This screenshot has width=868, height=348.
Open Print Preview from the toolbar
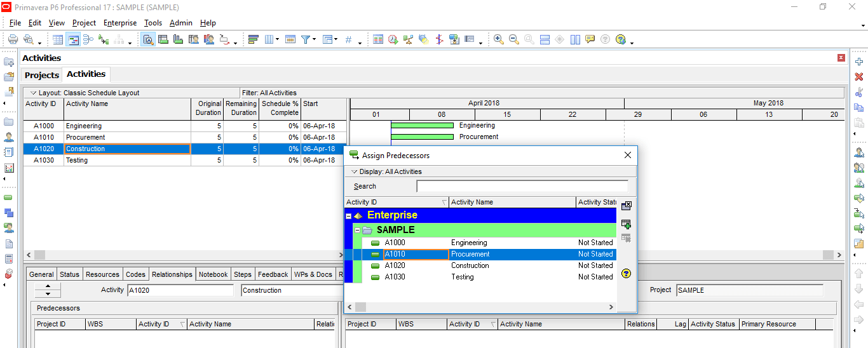(x=29, y=39)
